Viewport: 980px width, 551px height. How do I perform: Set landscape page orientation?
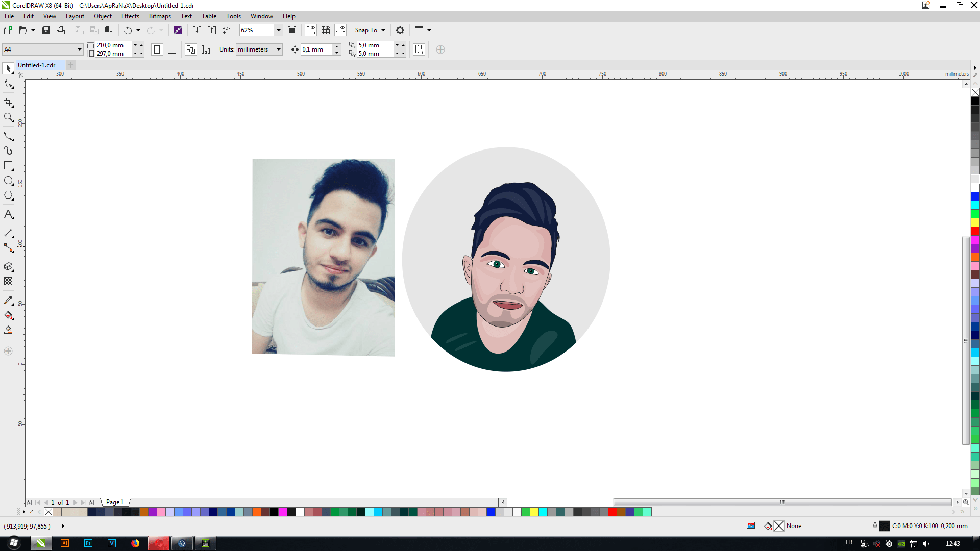(172, 50)
